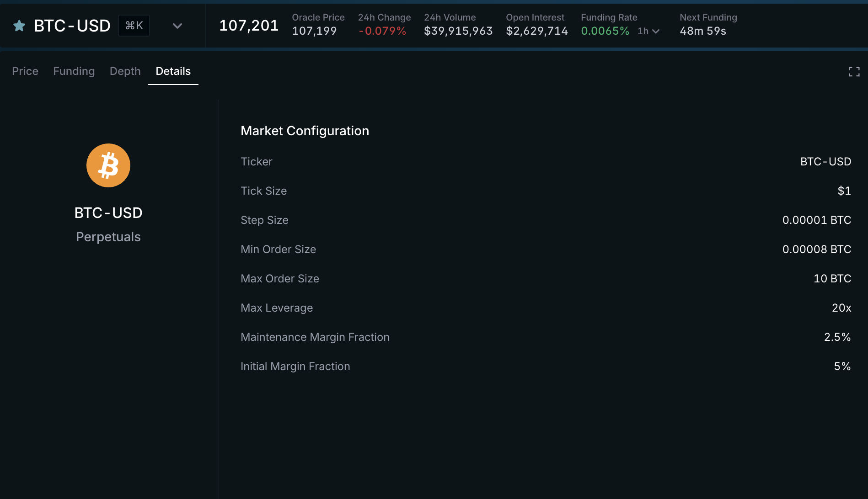Expand the market selector chevron

point(177,26)
